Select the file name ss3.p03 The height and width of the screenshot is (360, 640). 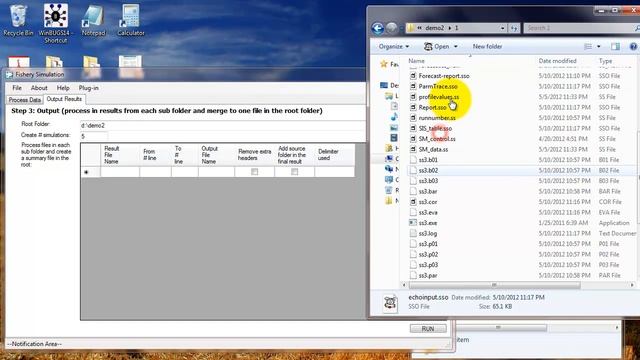point(428,265)
